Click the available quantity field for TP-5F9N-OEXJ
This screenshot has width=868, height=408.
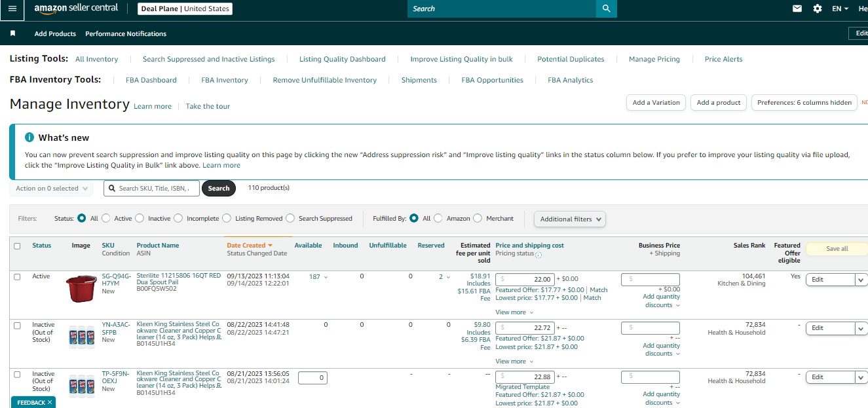(x=312, y=378)
